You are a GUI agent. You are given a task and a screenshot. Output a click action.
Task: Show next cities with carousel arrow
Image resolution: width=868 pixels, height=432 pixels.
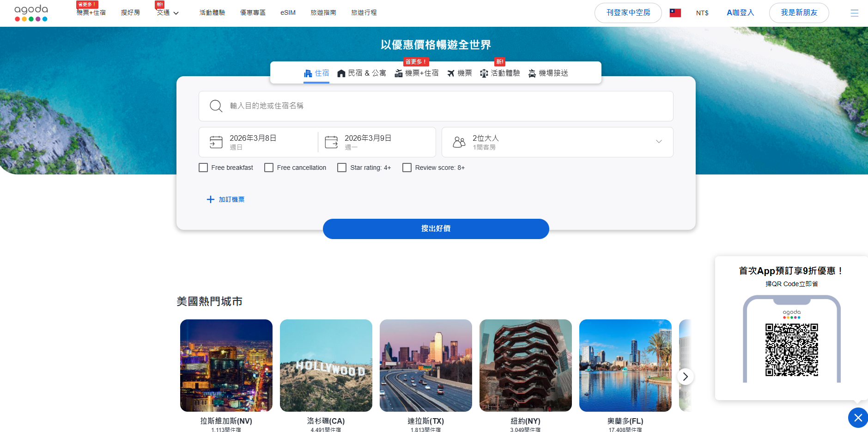pyautogui.click(x=685, y=377)
